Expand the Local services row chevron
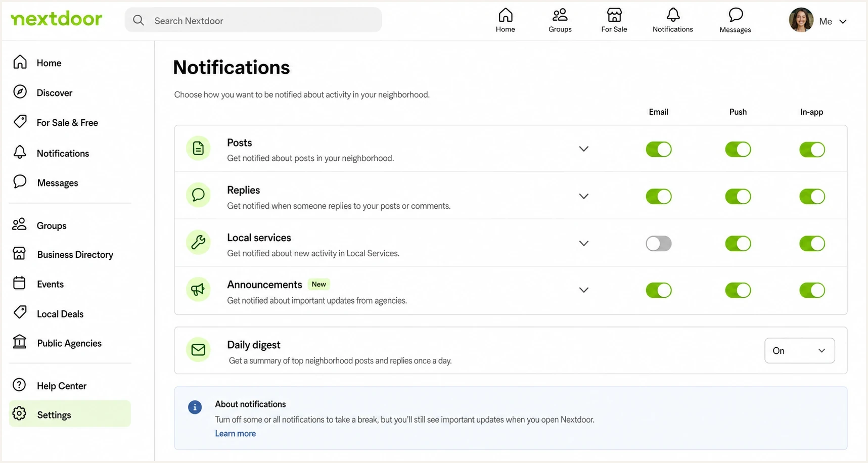 point(583,243)
